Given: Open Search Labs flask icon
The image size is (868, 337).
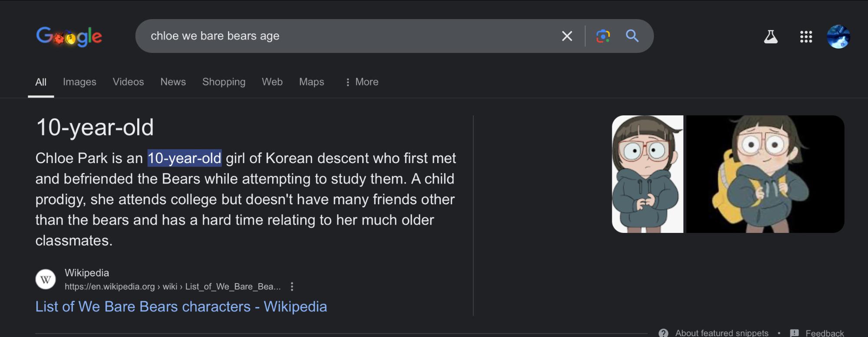Looking at the screenshot, I should pos(771,36).
